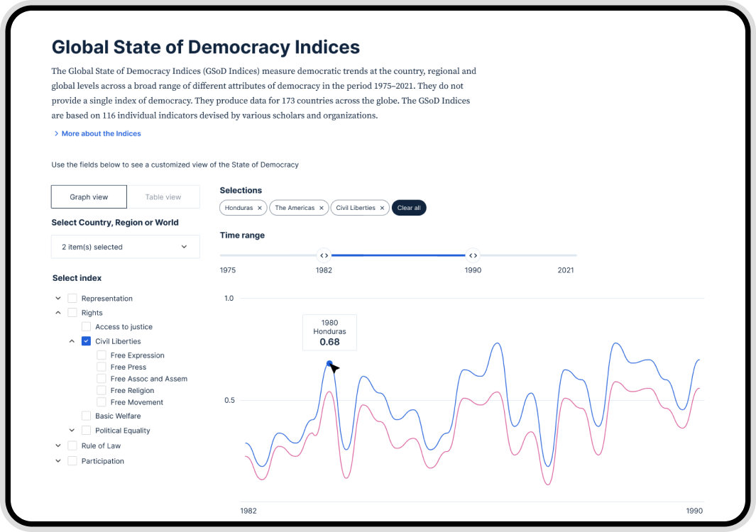Uncheck the Civil Liberties index
Viewport: 756px width, 532px height.
coord(86,340)
